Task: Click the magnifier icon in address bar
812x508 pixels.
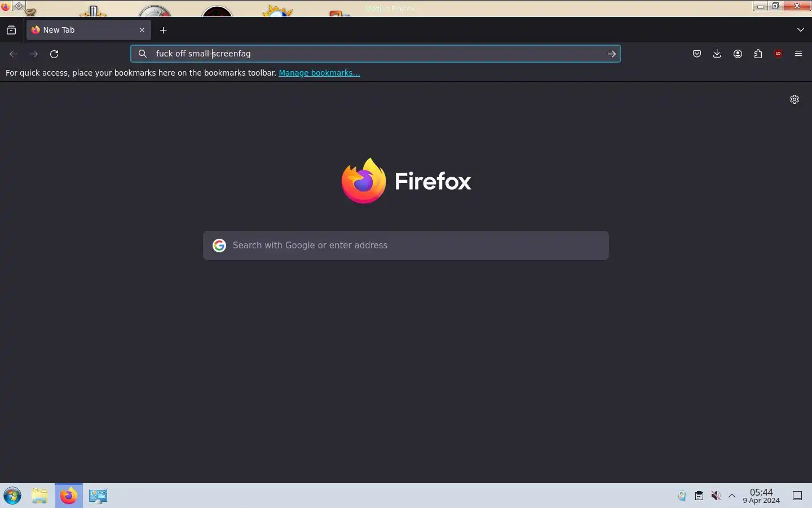Action: coord(143,54)
